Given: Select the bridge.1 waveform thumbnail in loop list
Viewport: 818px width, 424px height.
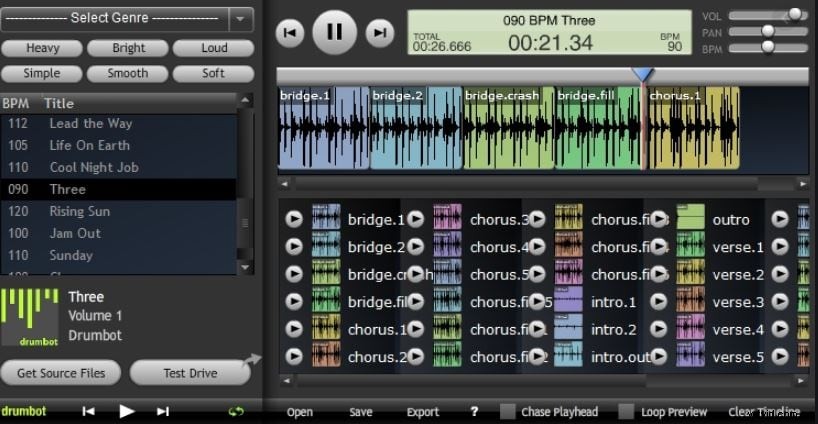Looking at the screenshot, I should (326, 217).
